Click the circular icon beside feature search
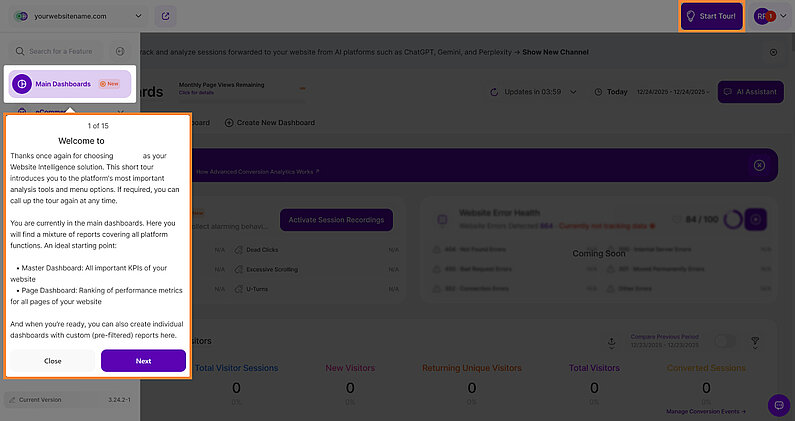Image resolution: width=795 pixels, height=421 pixels. (120, 51)
